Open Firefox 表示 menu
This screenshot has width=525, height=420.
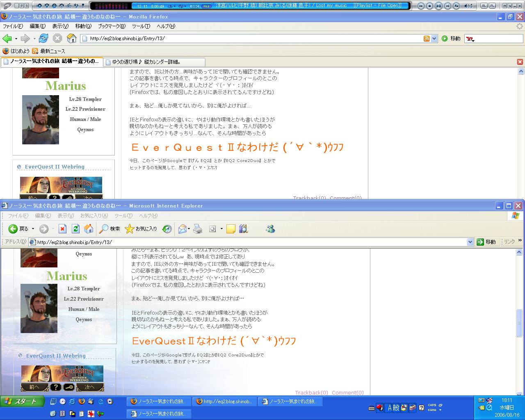point(60,26)
